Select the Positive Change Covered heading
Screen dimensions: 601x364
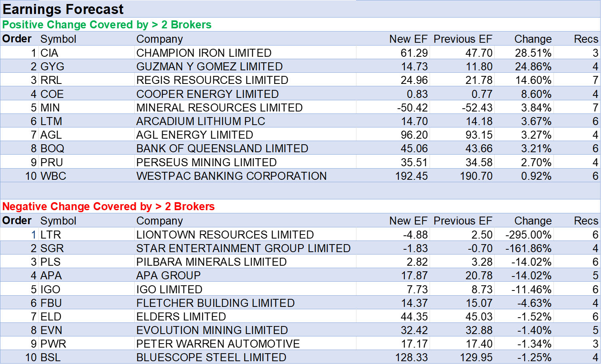pos(107,25)
